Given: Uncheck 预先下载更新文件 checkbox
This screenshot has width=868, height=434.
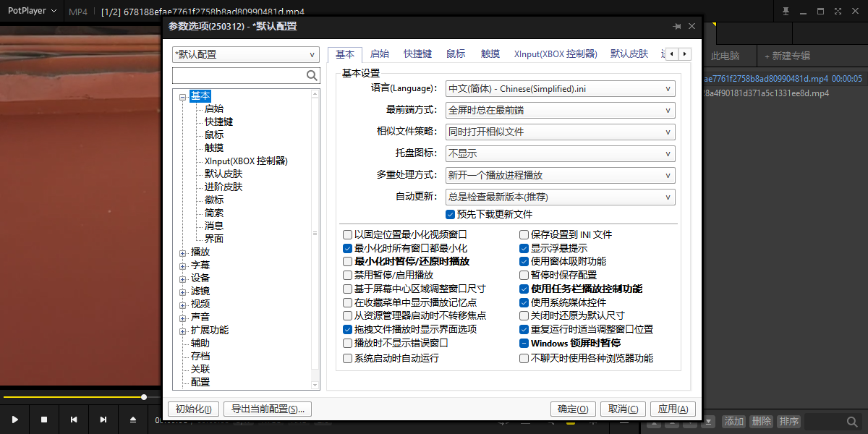Looking at the screenshot, I should coord(451,214).
